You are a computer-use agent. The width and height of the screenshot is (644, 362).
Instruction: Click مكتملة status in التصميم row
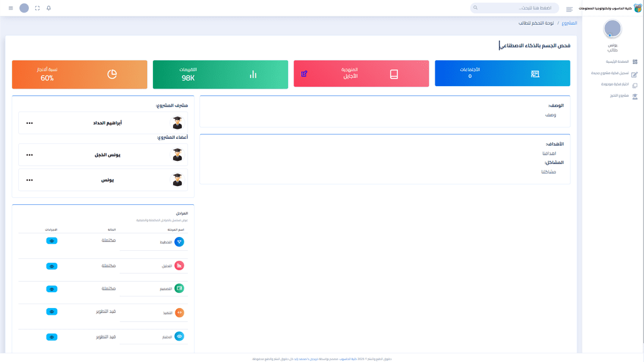click(109, 288)
